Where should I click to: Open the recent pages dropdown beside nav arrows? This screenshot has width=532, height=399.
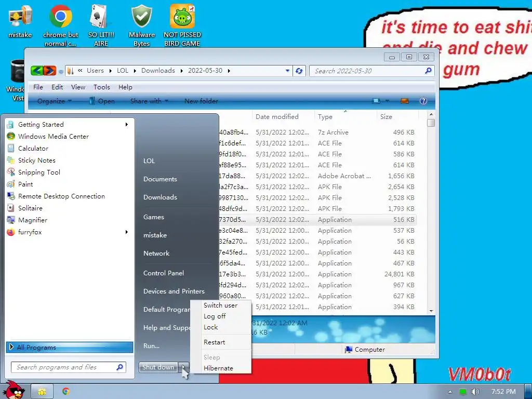(x=61, y=72)
